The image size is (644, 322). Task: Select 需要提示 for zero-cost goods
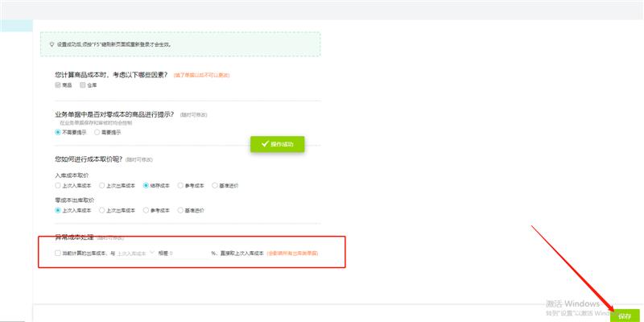pos(96,132)
